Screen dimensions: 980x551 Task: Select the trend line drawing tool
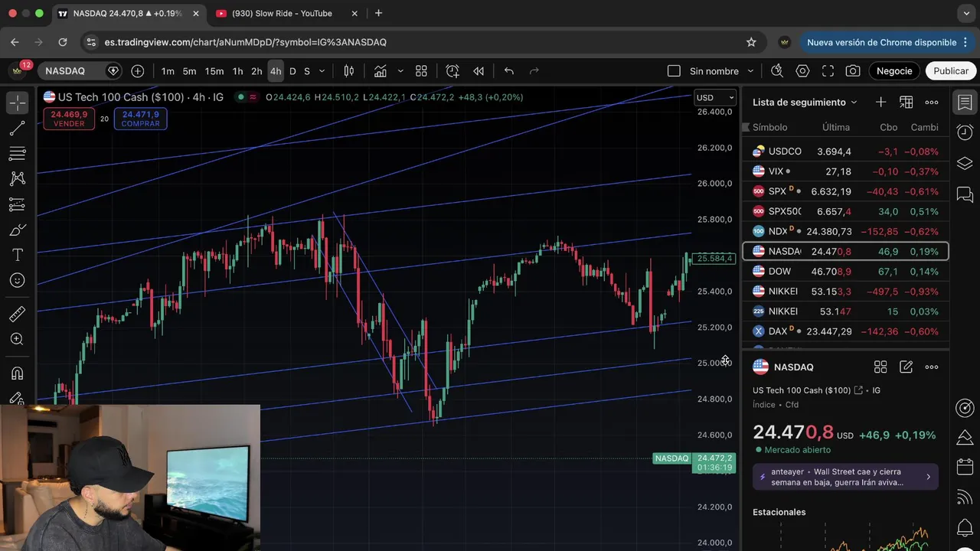point(17,129)
